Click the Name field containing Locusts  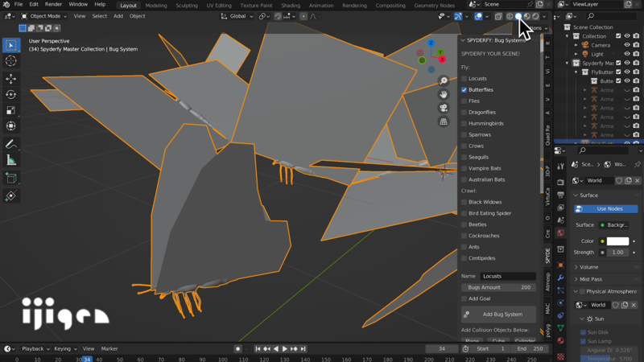[508, 276]
